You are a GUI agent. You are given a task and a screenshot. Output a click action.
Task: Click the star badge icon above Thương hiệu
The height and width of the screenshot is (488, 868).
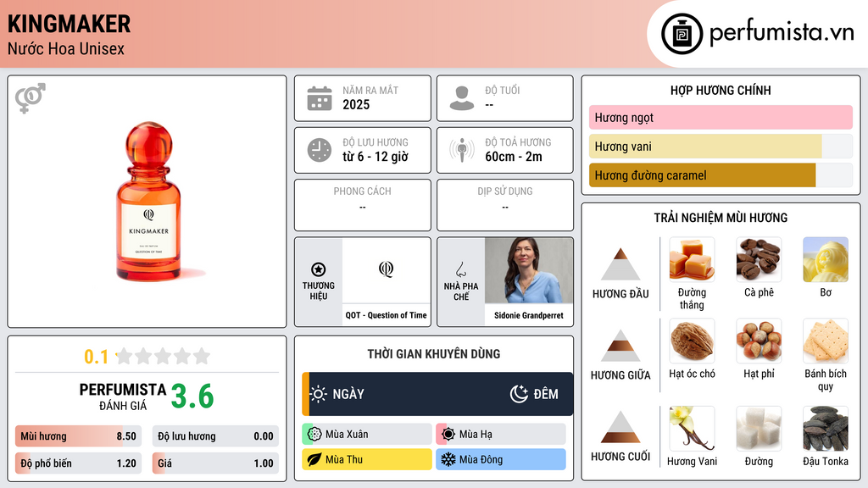point(319,269)
